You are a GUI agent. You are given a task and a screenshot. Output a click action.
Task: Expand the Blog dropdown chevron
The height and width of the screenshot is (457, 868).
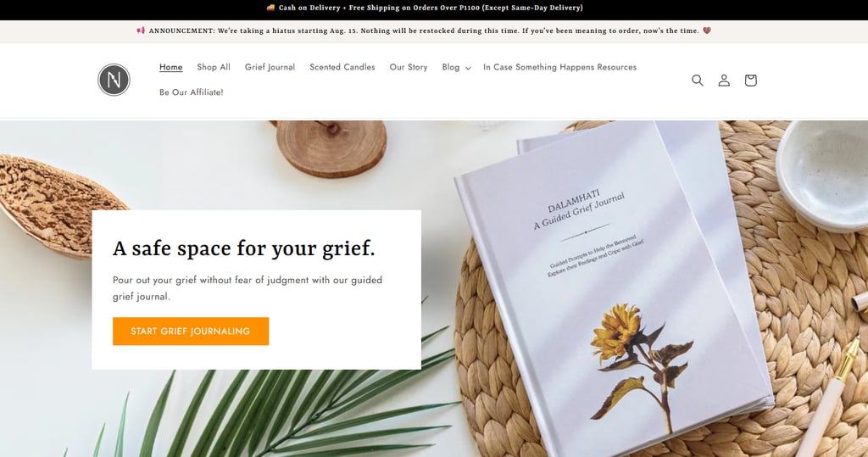[468, 68]
